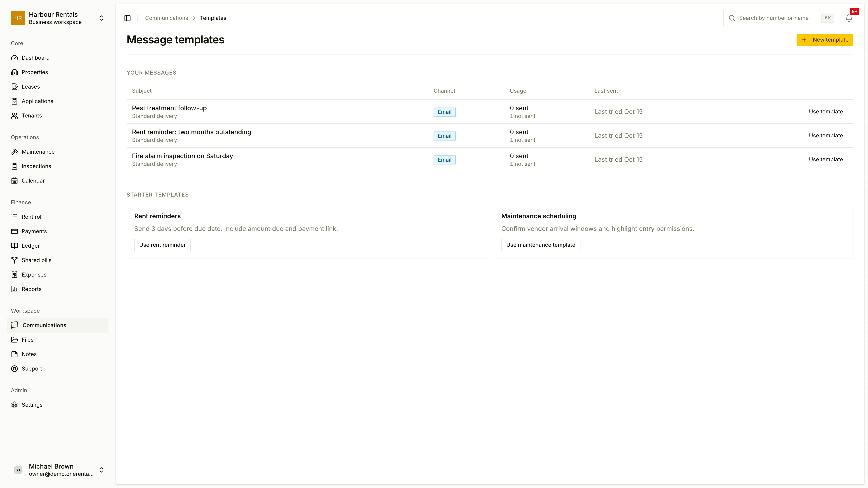Screen dimensions: 868x488
Task: Click the Payments card icon
Action: 14,231
